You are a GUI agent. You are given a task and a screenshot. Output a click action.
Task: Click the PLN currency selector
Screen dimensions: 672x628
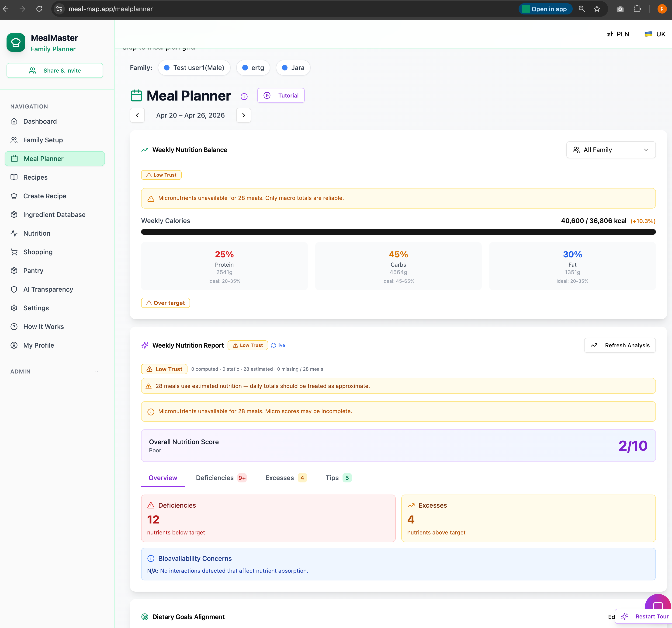coord(618,34)
